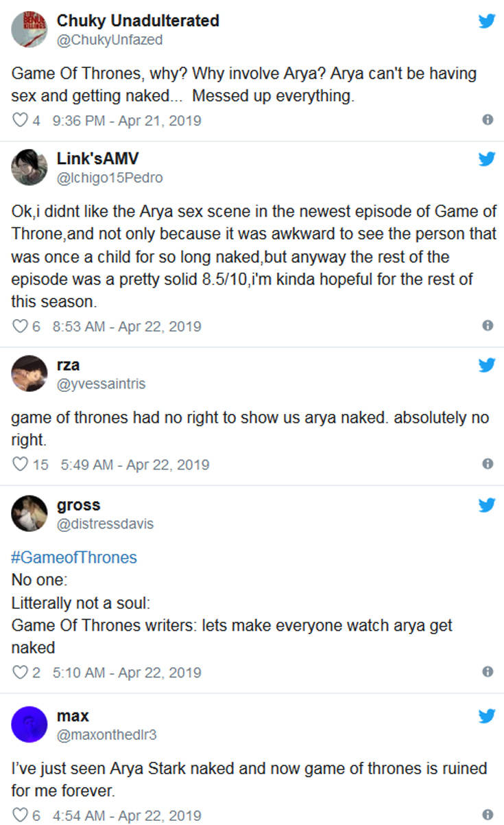The image size is (504, 825).
Task: Like the tweet by rza
Action: (x=19, y=465)
